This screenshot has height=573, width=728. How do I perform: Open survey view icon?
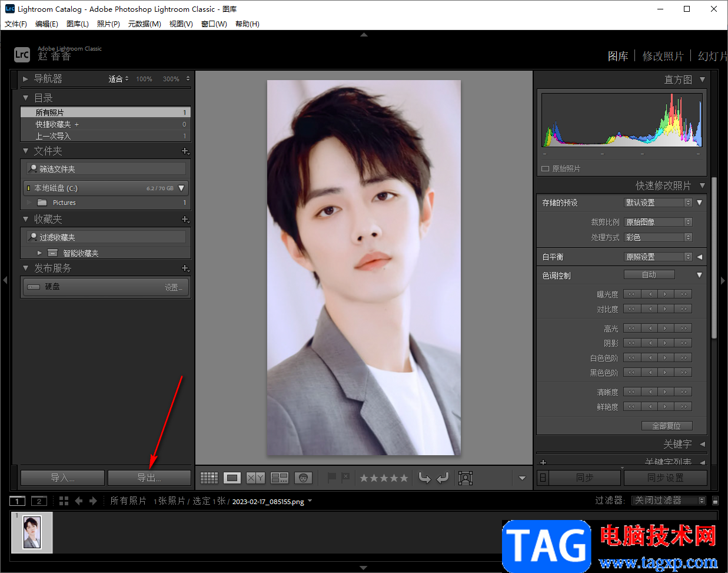279,478
